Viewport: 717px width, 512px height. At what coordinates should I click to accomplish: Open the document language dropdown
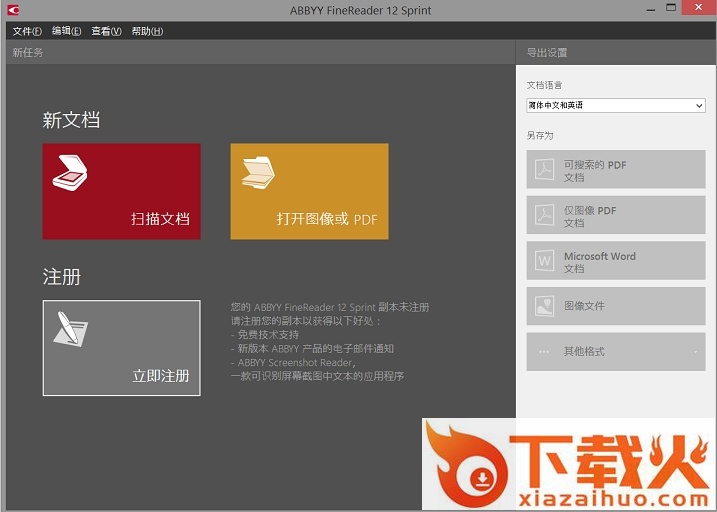click(x=615, y=105)
